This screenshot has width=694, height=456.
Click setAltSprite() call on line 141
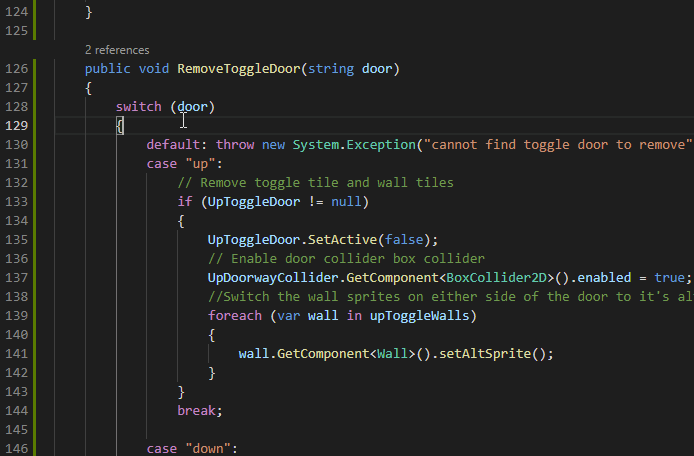(x=492, y=354)
